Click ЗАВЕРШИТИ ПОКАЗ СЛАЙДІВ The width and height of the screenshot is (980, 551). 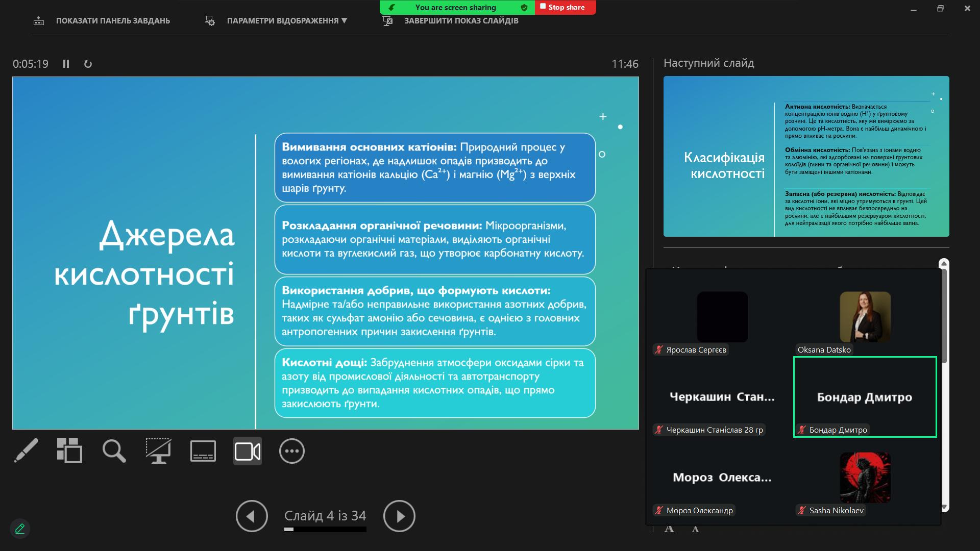point(461,21)
